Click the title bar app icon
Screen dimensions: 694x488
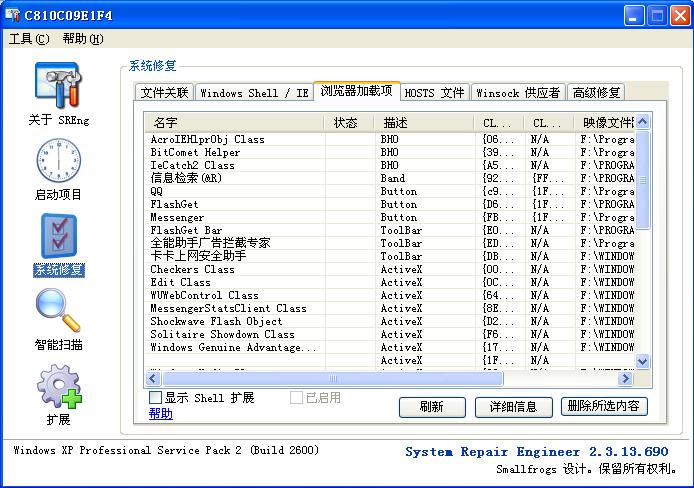pyautogui.click(x=12, y=15)
